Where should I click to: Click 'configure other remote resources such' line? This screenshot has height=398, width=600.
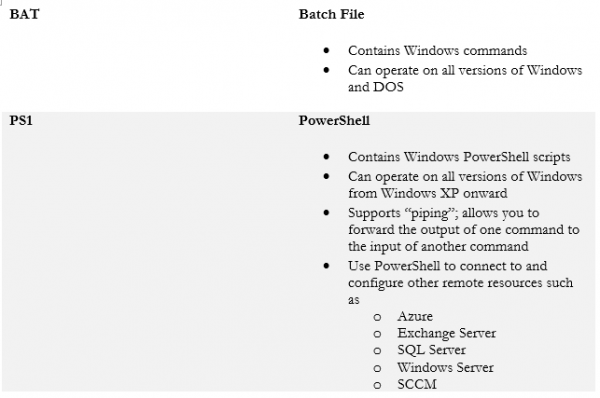point(461,282)
